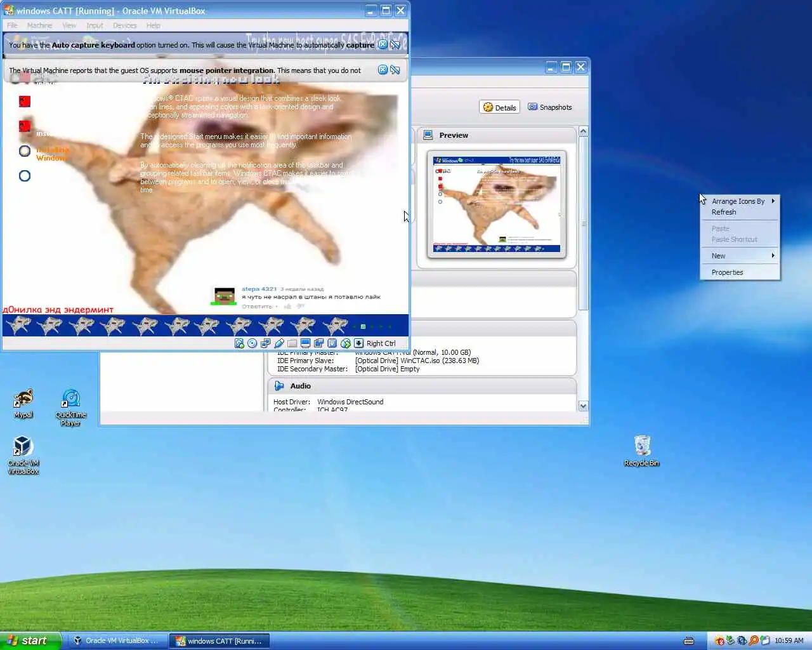Switch to Oracle VM VirtualBox taskbar button
The height and width of the screenshot is (650, 812).
point(117,640)
